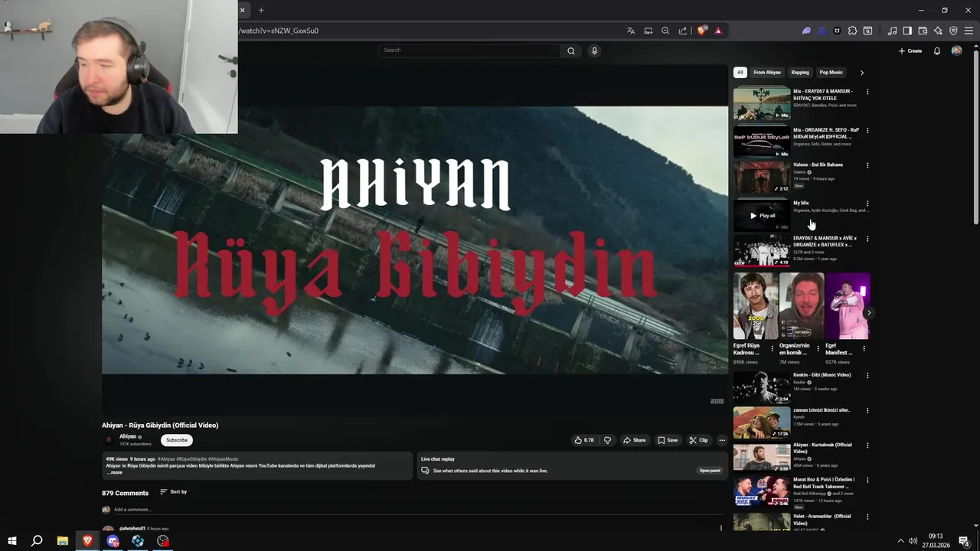Image resolution: width=980 pixels, height=551 pixels.
Task: Click the YouTube search input field
Action: 469,51
